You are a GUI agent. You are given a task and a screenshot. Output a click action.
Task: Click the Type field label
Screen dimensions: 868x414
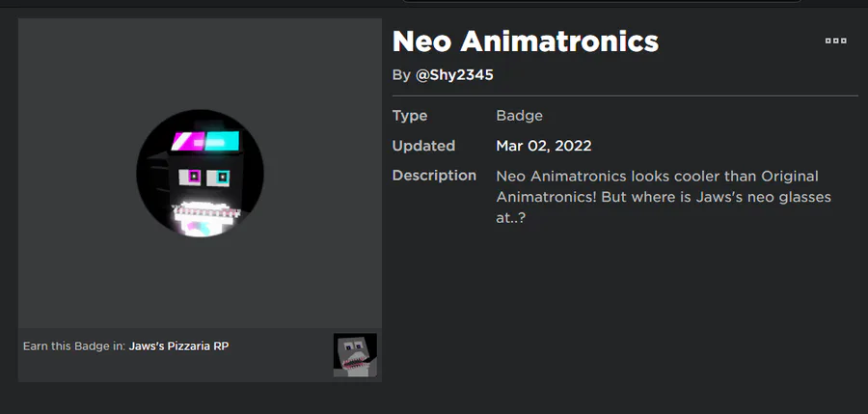coord(410,116)
